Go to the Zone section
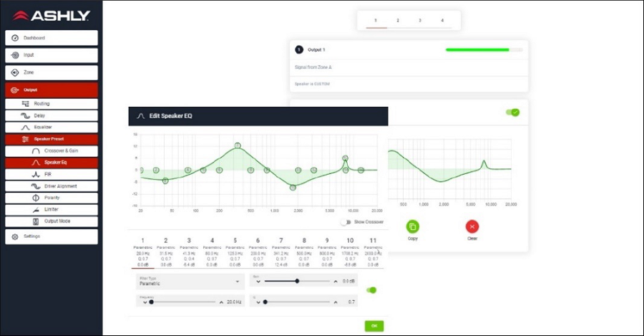This screenshot has width=644, height=336. [x=51, y=72]
